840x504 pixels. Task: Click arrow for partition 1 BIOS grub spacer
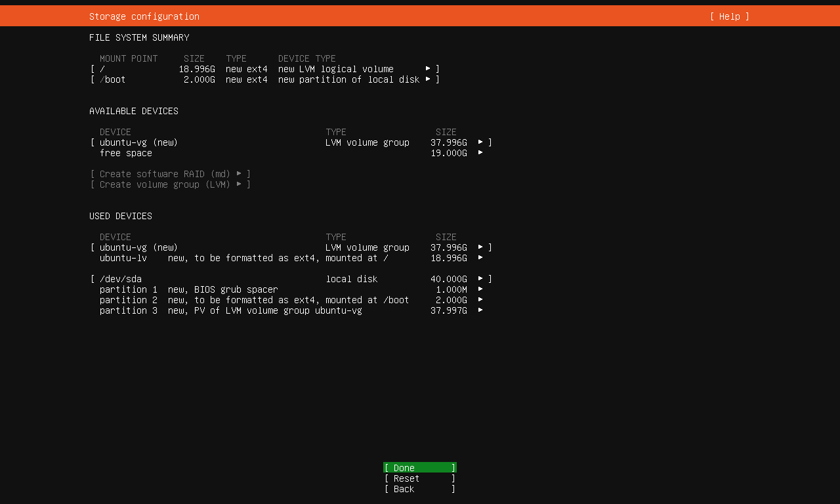(x=480, y=289)
